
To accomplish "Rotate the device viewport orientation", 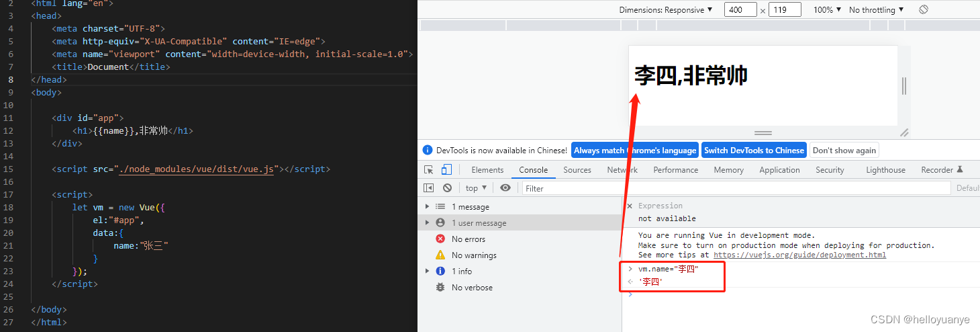I will point(924,9).
